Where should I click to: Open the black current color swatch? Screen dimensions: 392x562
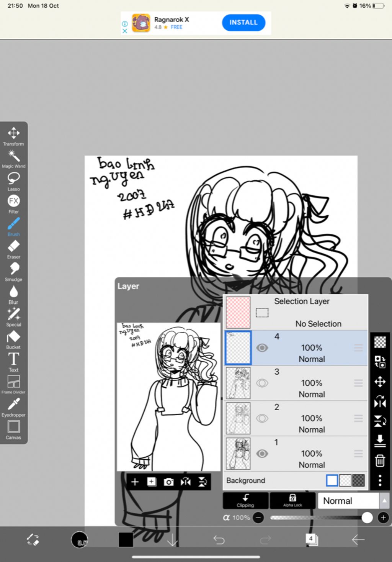coord(126,540)
